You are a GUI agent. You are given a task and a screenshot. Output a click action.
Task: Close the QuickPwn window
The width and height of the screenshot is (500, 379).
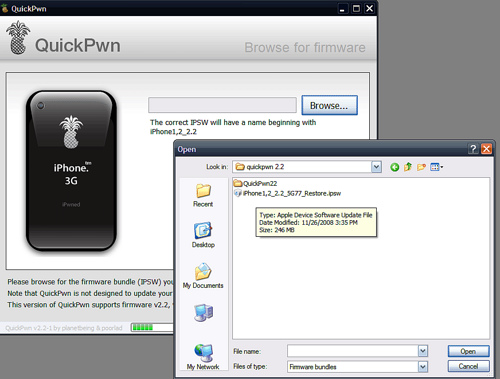pos(369,8)
